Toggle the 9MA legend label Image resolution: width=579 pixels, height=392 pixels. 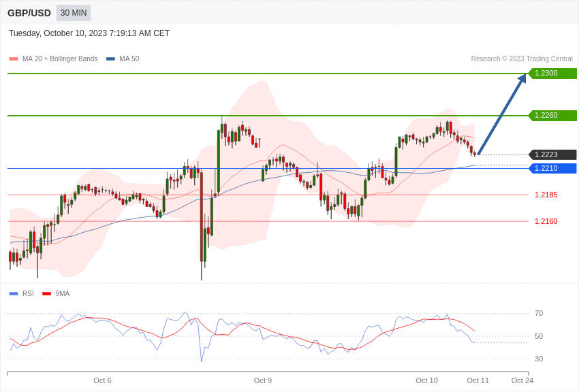pyautogui.click(x=63, y=293)
